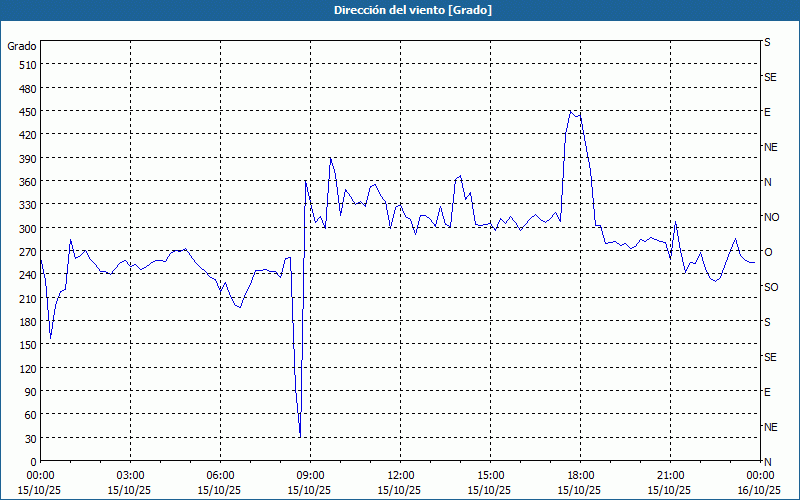The height and width of the screenshot is (500, 800).
Task: Select the 60 degree axis label
Action: [x=31, y=415]
